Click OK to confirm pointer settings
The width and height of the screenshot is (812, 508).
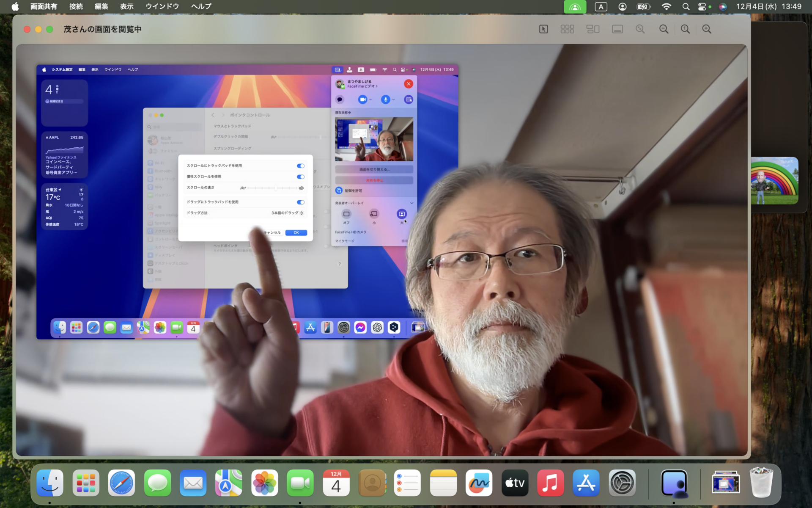tap(296, 232)
